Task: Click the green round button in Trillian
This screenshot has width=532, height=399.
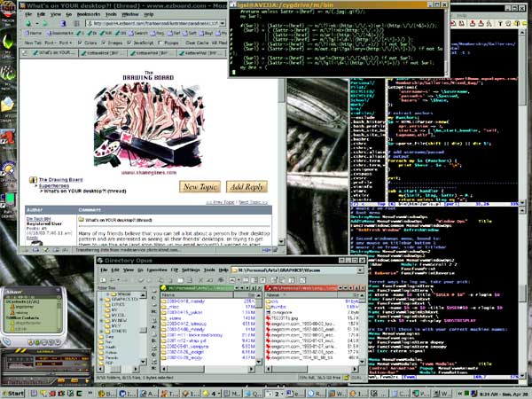Action: 37,342
